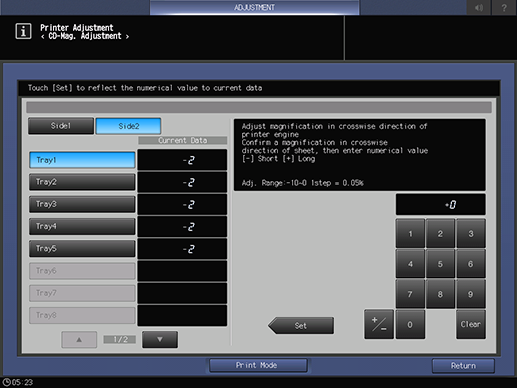
Task: Select the disabled Tray6 button
Action: point(82,271)
